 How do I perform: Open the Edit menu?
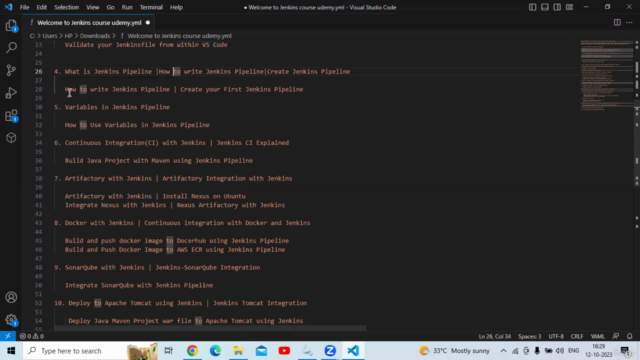pyautogui.click(x=41, y=7)
